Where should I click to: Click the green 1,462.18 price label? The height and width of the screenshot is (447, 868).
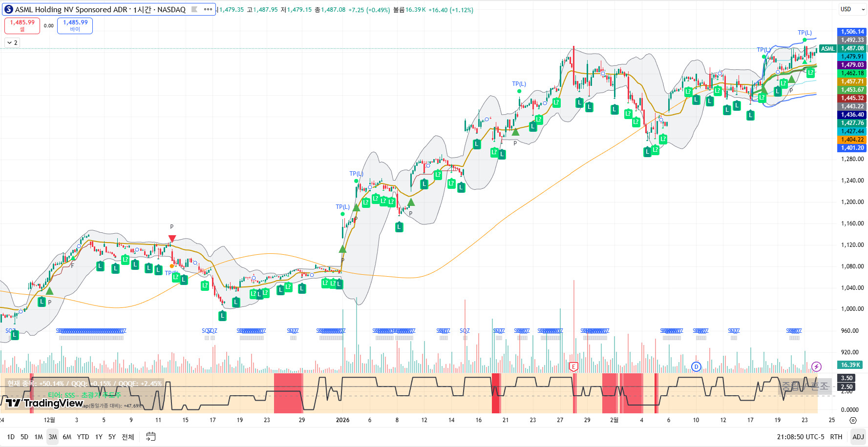click(x=852, y=73)
